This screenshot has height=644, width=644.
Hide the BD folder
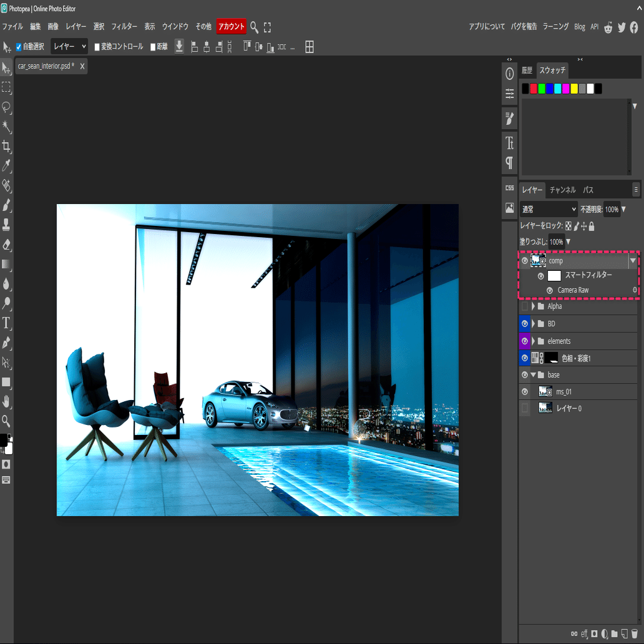tap(524, 324)
